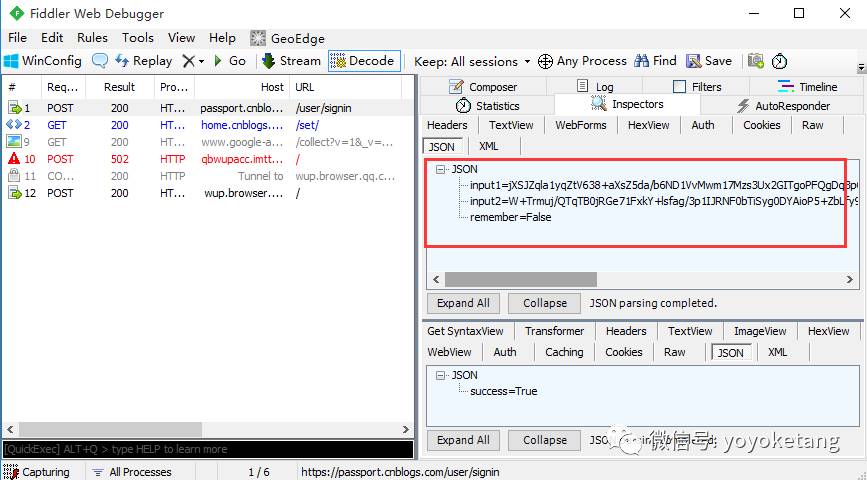Sort sessions by Host column header
Viewport: 867px width, 480px height.
[x=242, y=87]
